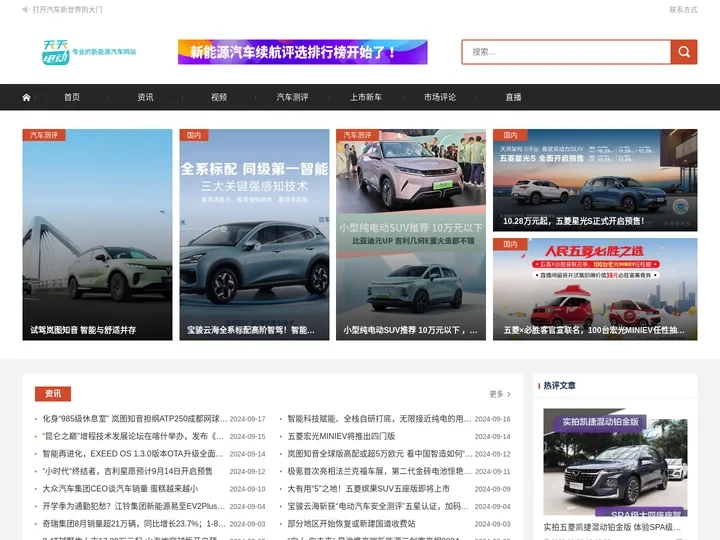Open article 开学季为通勤犯愁？江铃集团

click(x=134, y=506)
